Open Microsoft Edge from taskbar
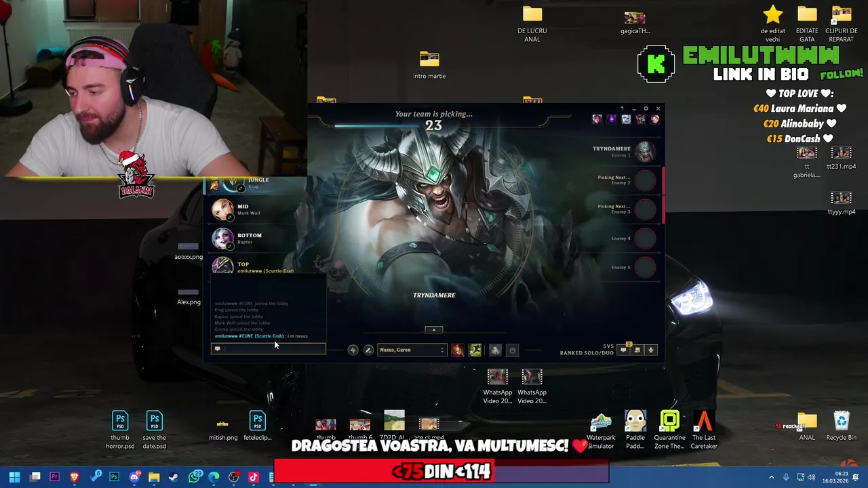This screenshot has width=868, height=488. pyautogui.click(x=214, y=477)
